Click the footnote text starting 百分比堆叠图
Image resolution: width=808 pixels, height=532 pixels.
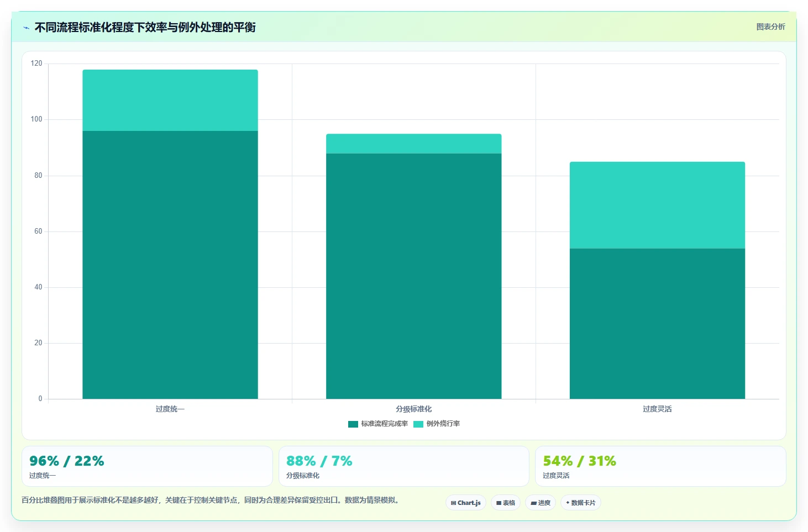[210, 500]
